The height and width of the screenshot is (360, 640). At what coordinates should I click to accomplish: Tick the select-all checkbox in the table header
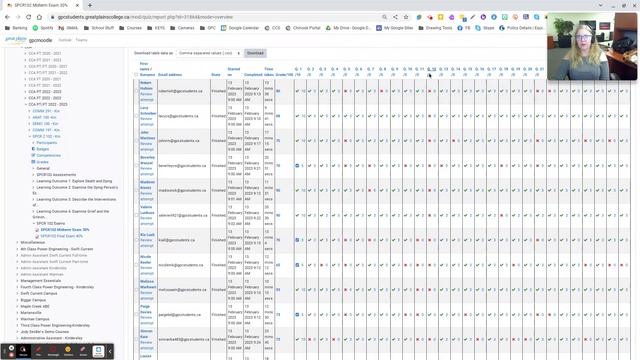pos(136,75)
